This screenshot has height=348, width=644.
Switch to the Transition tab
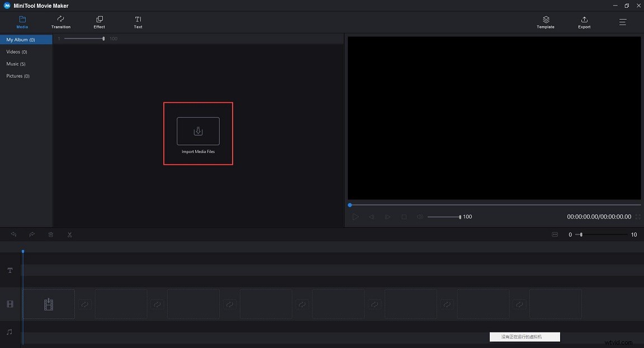(x=60, y=22)
